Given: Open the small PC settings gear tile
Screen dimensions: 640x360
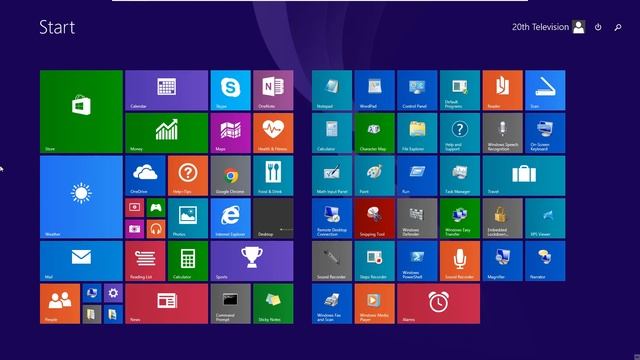Looking at the screenshot, I should pyautogui.click(x=113, y=293).
